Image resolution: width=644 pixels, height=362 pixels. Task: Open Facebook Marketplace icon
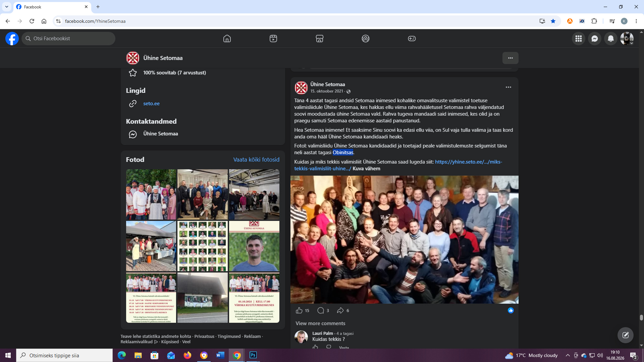pyautogui.click(x=320, y=39)
